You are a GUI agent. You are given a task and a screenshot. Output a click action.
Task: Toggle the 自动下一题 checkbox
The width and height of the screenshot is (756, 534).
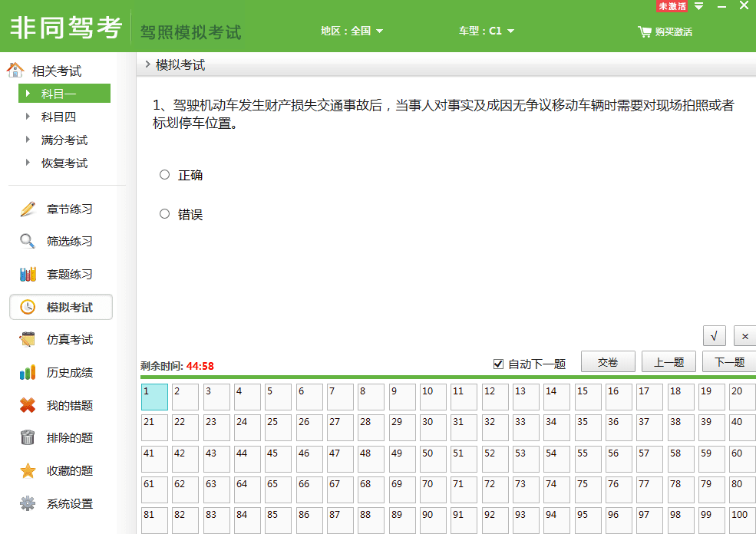498,364
